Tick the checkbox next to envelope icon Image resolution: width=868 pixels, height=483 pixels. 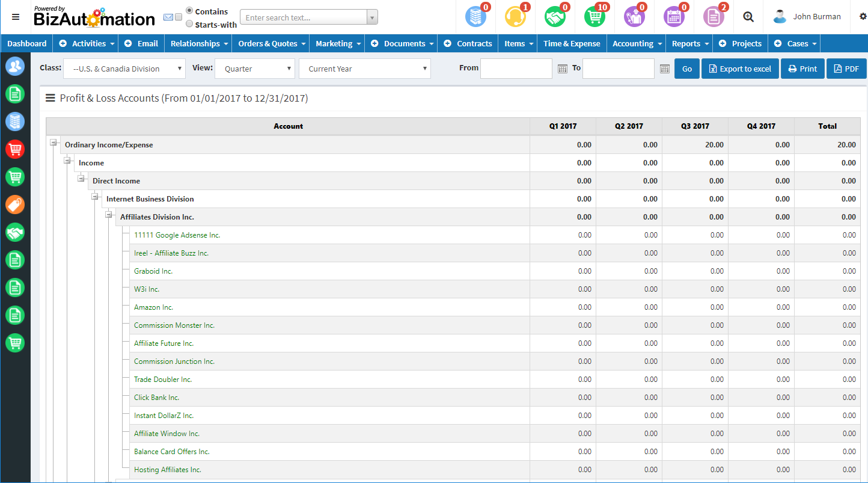179,17
